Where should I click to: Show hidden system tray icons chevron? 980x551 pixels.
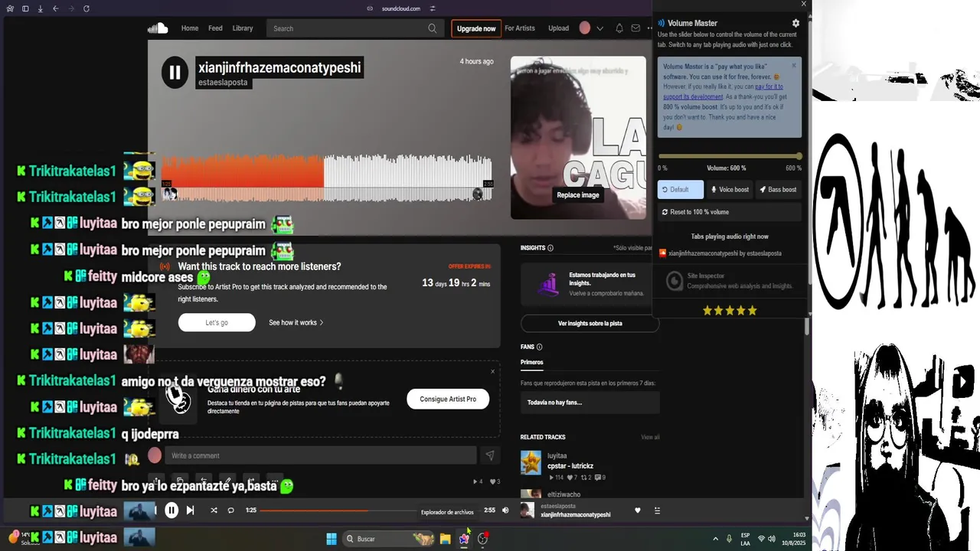pos(716,539)
